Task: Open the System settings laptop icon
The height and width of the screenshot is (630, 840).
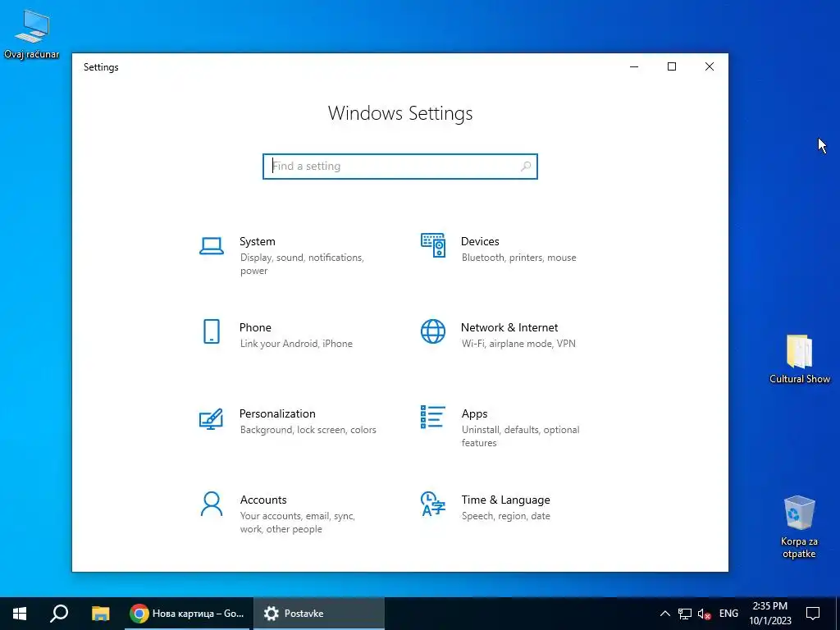Action: point(212,246)
